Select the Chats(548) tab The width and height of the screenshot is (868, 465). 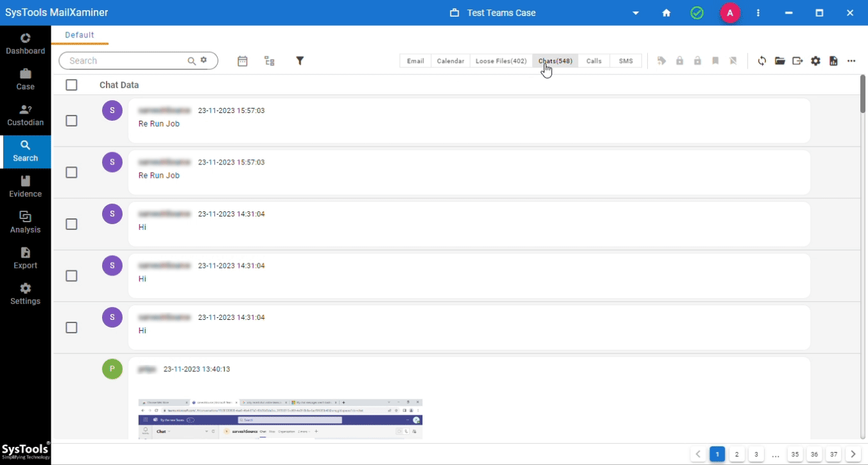[x=555, y=61]
